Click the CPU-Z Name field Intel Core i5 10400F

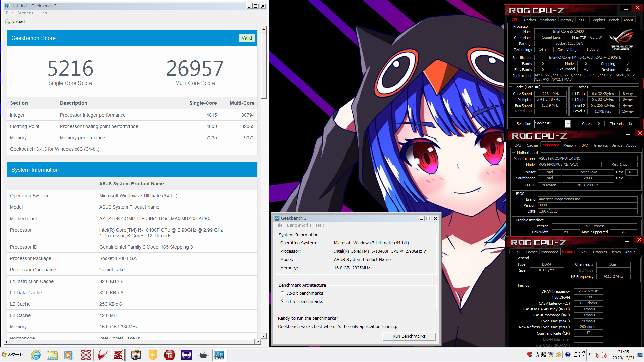(x=569, y=31)
